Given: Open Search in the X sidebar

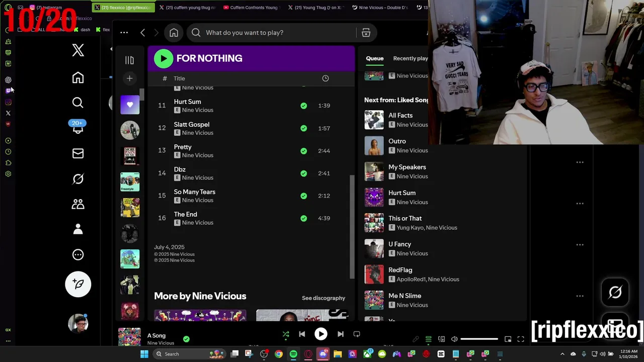Looking at the screenshot, I should [x=78, y=103].
